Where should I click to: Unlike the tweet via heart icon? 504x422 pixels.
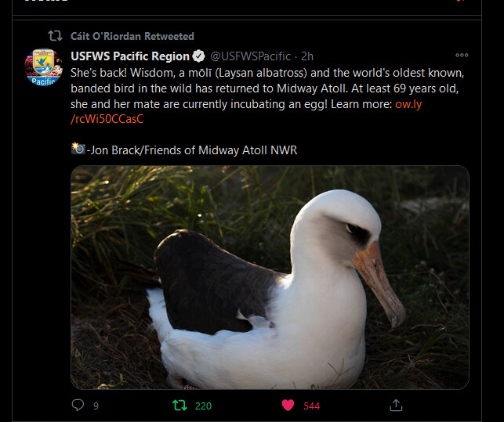coord(288,405)
